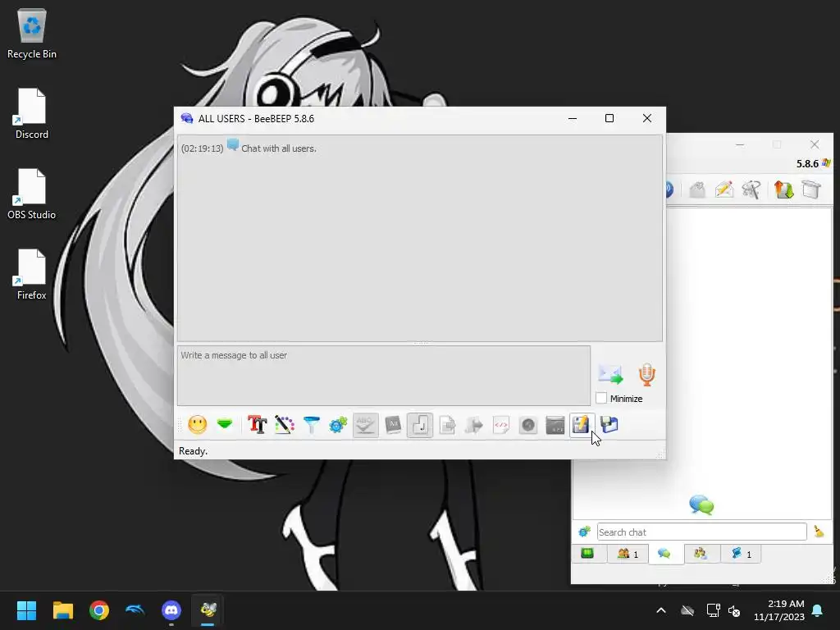Switch to the green screen tab

tap(587, 554)
